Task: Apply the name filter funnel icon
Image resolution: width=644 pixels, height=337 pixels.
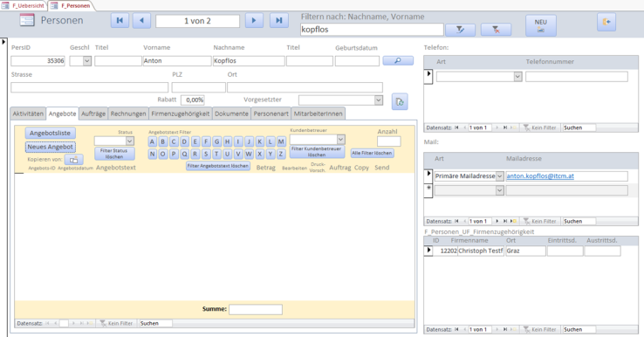Action: [461, 30]
